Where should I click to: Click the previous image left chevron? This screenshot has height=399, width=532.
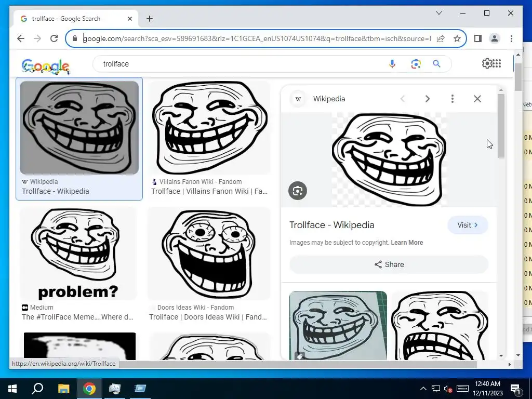click(403, 99)
